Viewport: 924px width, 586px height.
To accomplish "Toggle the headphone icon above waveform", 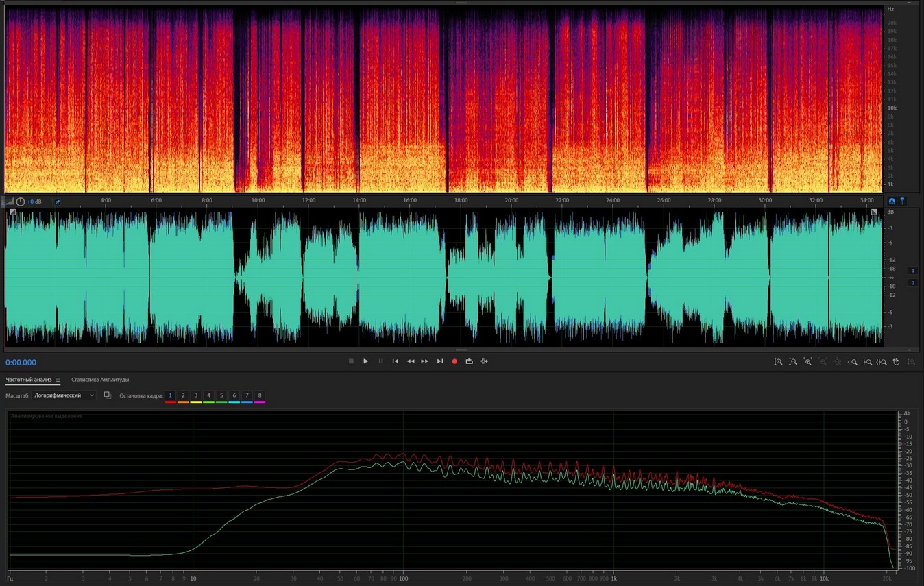I will [892, 201].
